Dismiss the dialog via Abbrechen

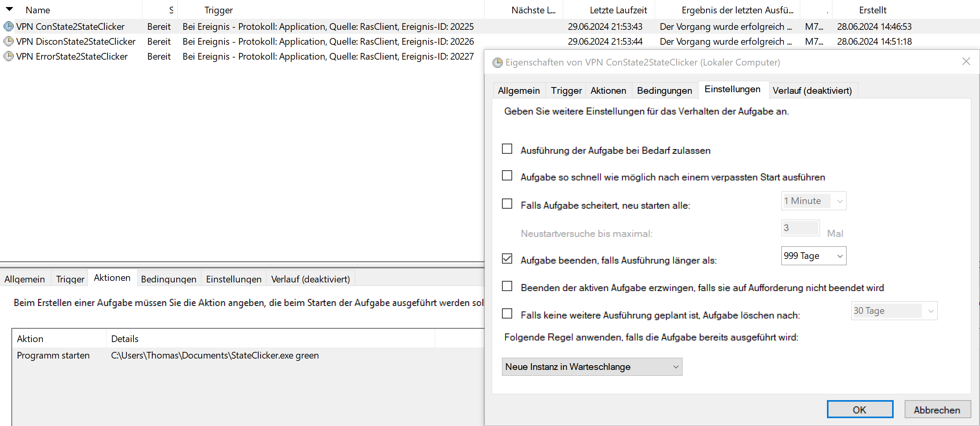tap(938, 409)
